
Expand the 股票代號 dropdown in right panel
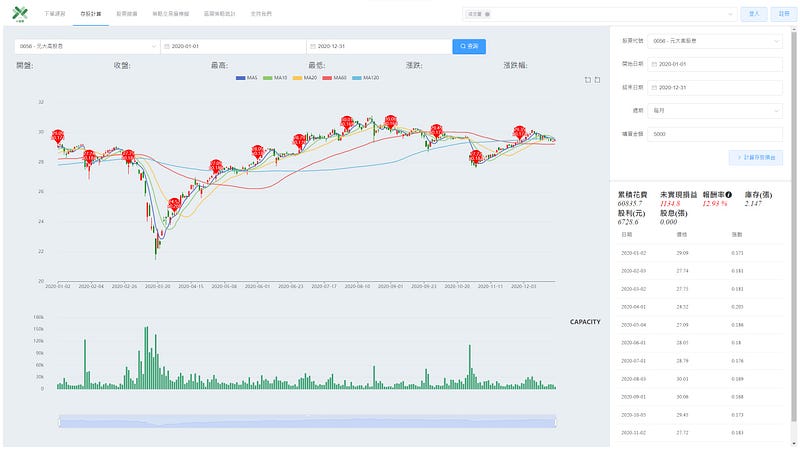point(715,41)
